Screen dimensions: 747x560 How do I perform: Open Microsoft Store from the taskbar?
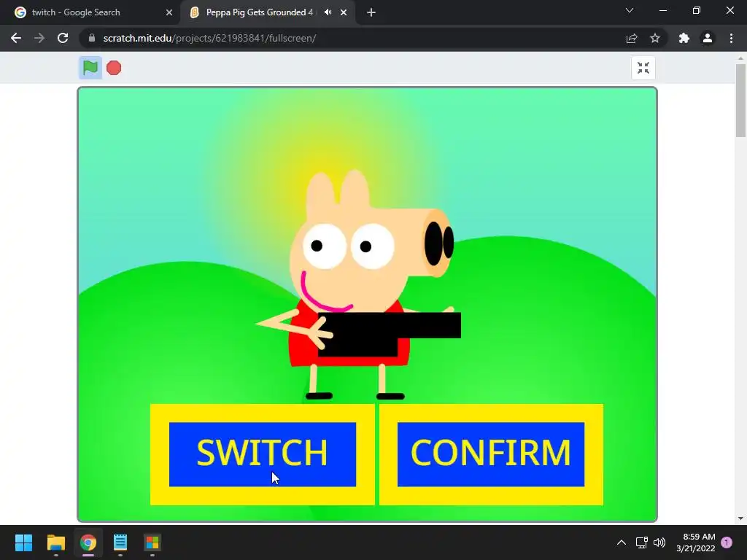pyautogui.click(x=152, y=542)
